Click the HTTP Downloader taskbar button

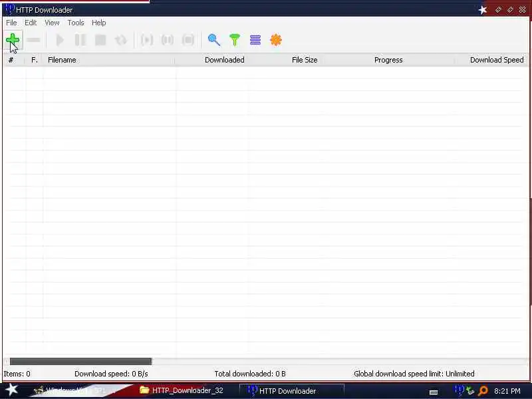292,391
